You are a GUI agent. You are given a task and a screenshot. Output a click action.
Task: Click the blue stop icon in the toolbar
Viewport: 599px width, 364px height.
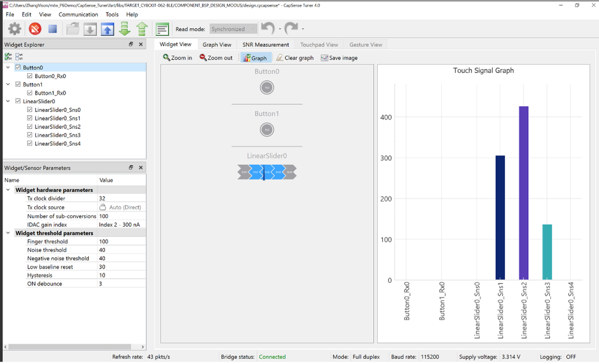52,28
